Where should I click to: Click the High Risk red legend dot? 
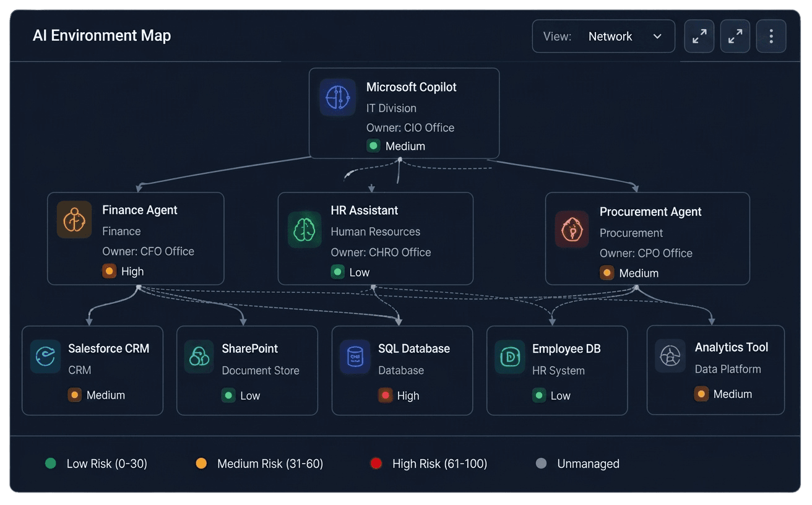376,464
